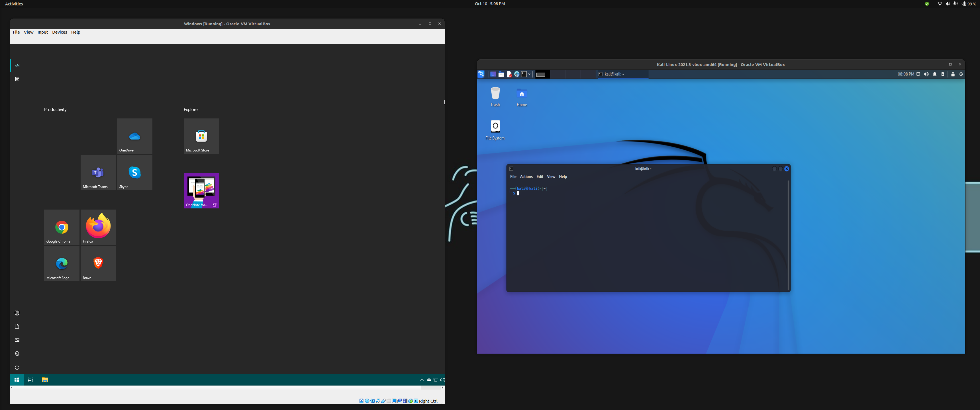Click Show Desktop in Kali panel

point(493,75)
